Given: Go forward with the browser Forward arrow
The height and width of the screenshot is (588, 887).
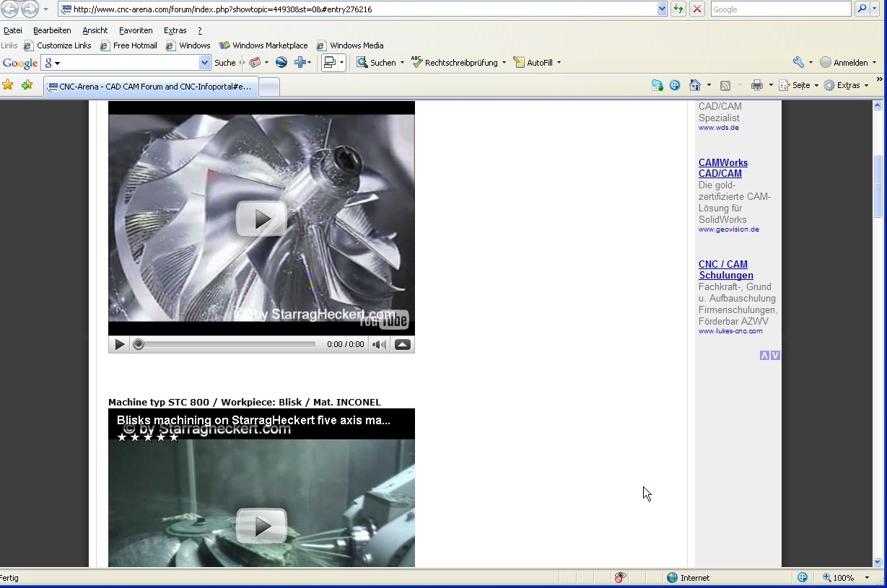Looking at the screenshot, I should click(x=30, y=9).
